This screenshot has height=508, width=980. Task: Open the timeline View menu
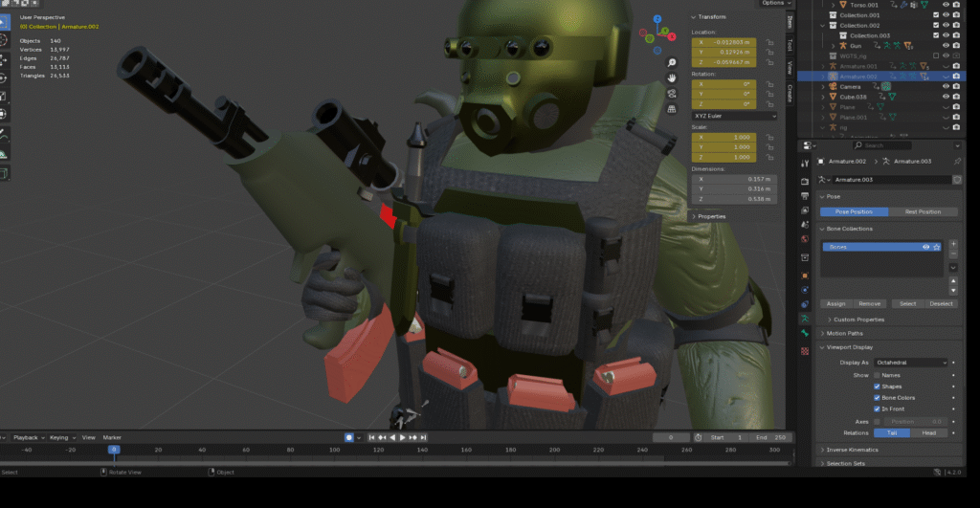click(89, 438)
